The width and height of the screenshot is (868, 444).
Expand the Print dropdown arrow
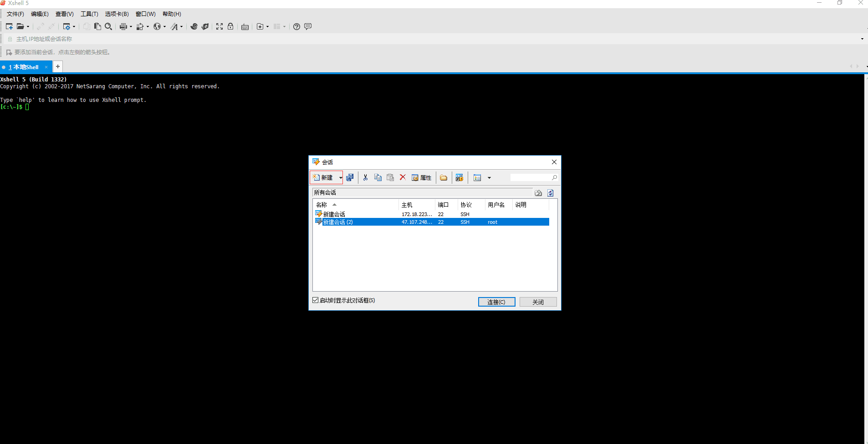[131, 27]
